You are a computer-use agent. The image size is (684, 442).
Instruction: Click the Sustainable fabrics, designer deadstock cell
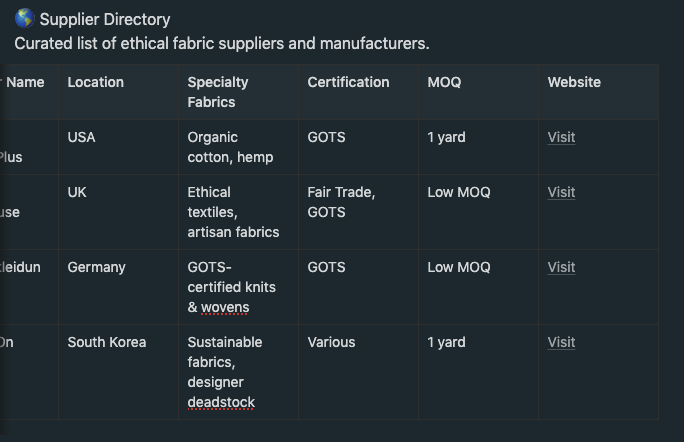225,372
